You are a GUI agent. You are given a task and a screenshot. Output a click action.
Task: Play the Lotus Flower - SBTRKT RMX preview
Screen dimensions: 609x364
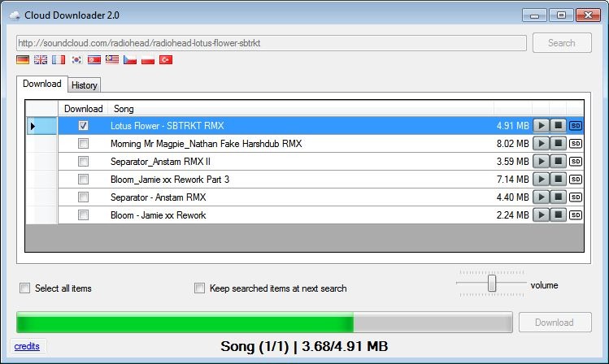pyautogui.click(x=541, y=126)
